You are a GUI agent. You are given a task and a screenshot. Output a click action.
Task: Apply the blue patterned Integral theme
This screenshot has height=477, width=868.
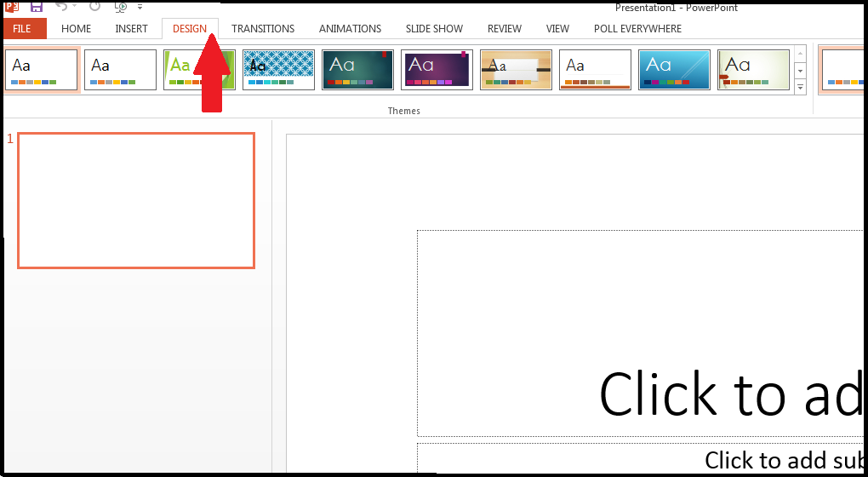coord(278,70)
